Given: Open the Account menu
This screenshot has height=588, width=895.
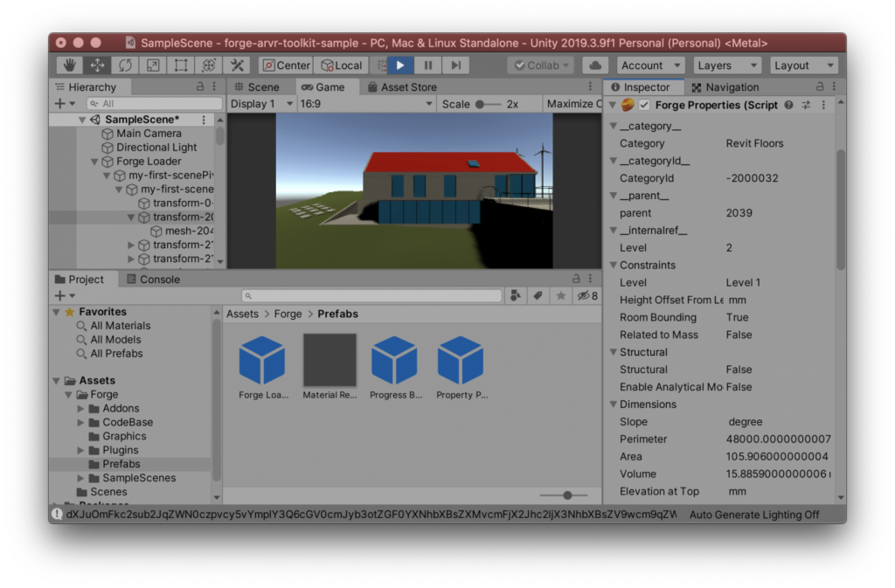Looking at the screenshot, I should pyautogui.click(x=650, y=65).
